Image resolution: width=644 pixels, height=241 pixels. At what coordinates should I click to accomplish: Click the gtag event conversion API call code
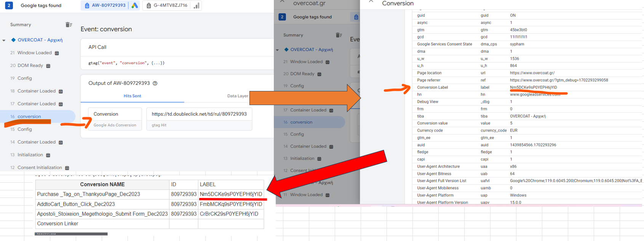click(x=126, y=63)
